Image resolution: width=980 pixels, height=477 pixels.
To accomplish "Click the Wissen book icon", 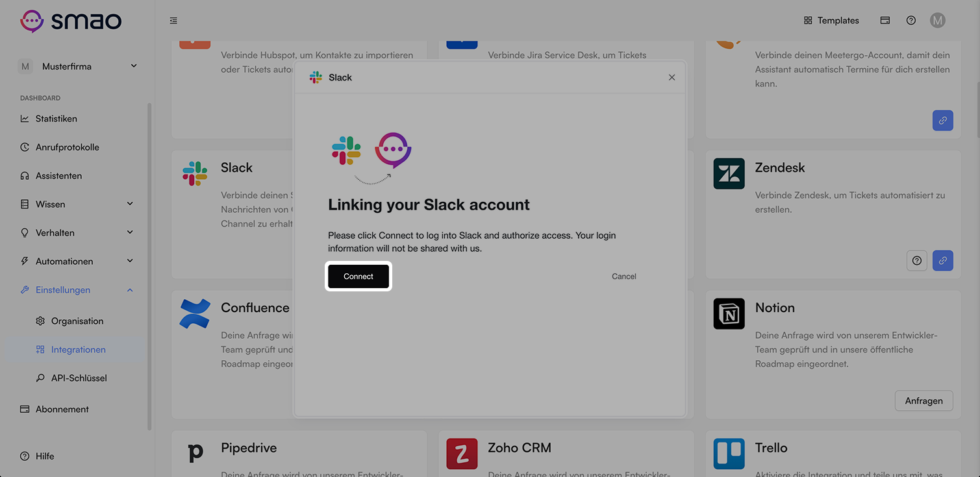I will (25, 204).
